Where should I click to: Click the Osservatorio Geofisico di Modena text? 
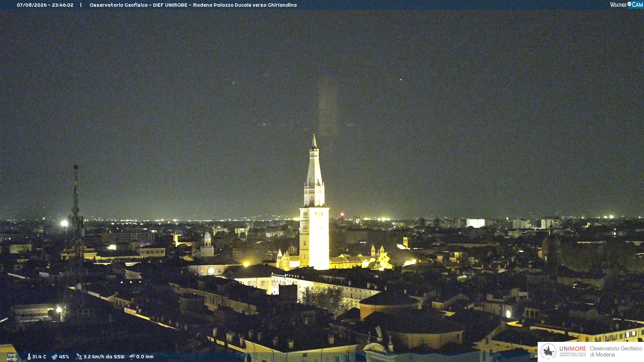[616, 351]
